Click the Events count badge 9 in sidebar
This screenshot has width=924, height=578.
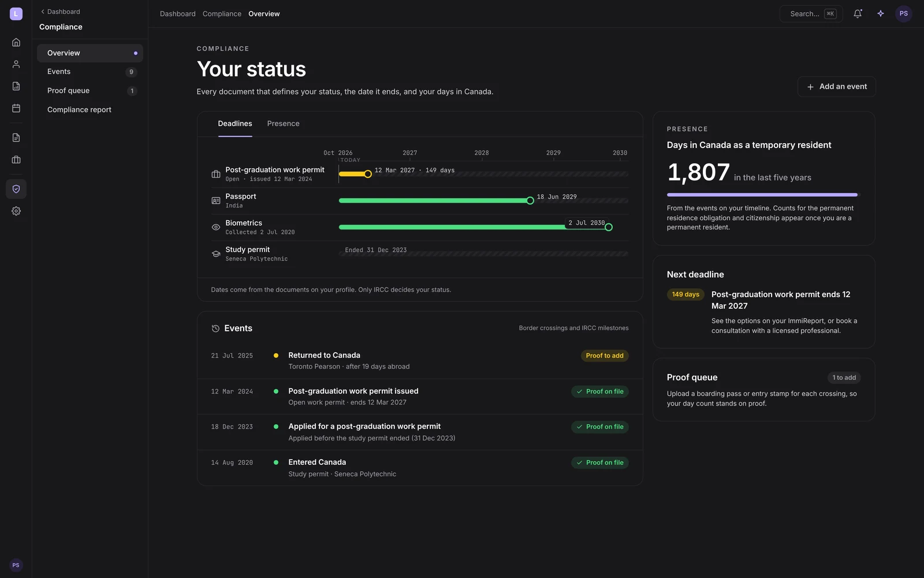[x=131, y=72]
